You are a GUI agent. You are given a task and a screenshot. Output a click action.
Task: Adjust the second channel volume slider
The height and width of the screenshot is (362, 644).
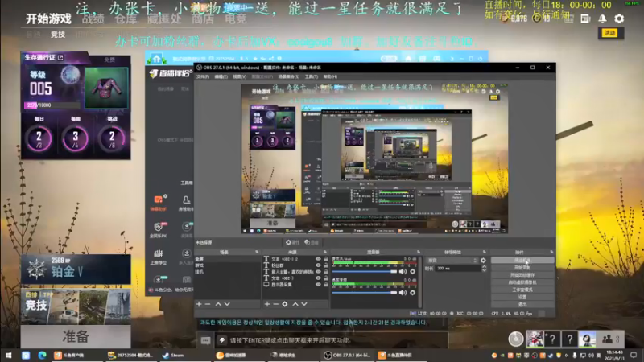coord(365,293)
